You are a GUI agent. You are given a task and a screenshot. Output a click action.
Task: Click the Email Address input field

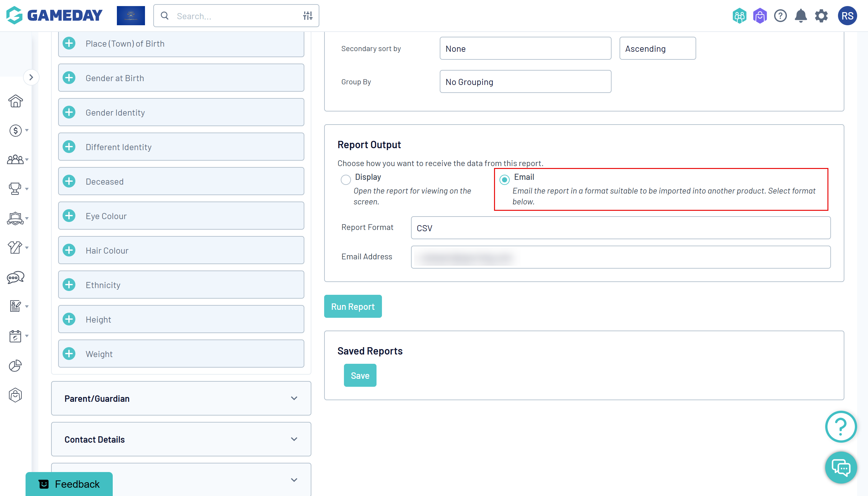point(621,257)
